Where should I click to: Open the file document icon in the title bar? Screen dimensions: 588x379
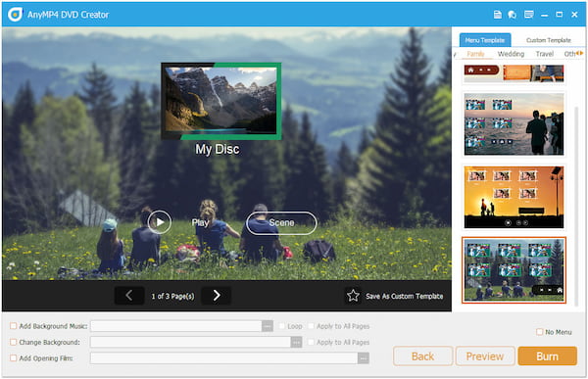tap(497, 15)
